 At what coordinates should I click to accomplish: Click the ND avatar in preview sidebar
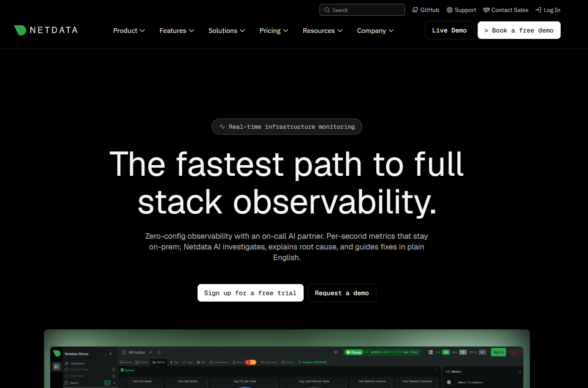[56, 367]
